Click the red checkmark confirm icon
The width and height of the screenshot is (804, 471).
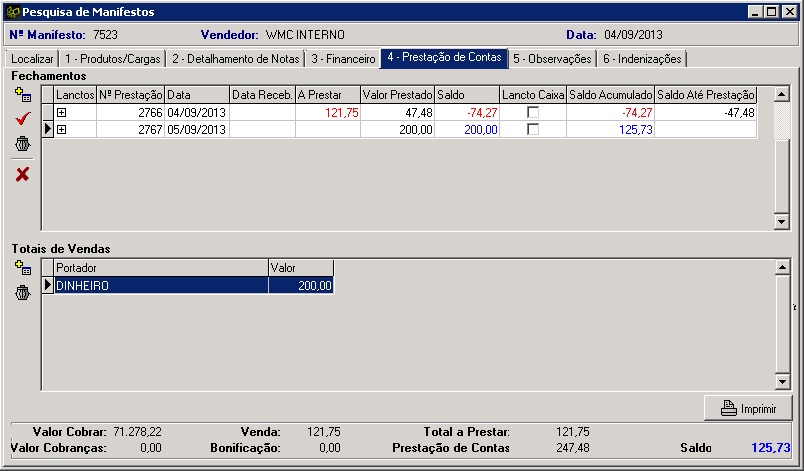coord(22,119)
